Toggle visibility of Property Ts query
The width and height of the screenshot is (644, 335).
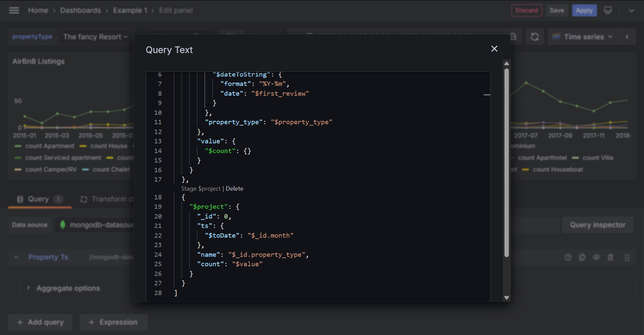point(596,257)
